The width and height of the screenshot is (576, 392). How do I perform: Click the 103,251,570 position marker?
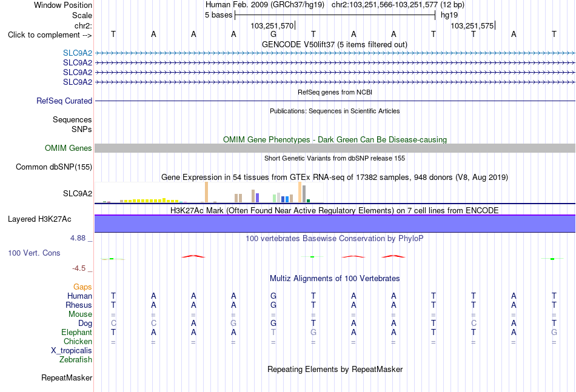(x=272, y=25)
